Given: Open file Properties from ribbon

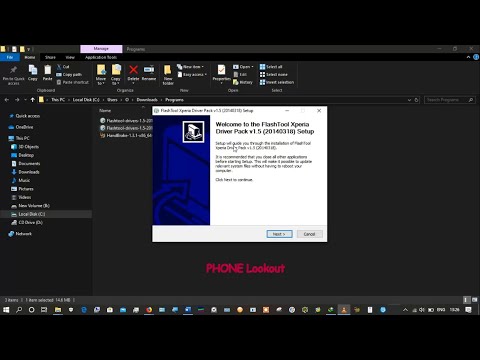Looking at the screenshot, I should point(222,74).
